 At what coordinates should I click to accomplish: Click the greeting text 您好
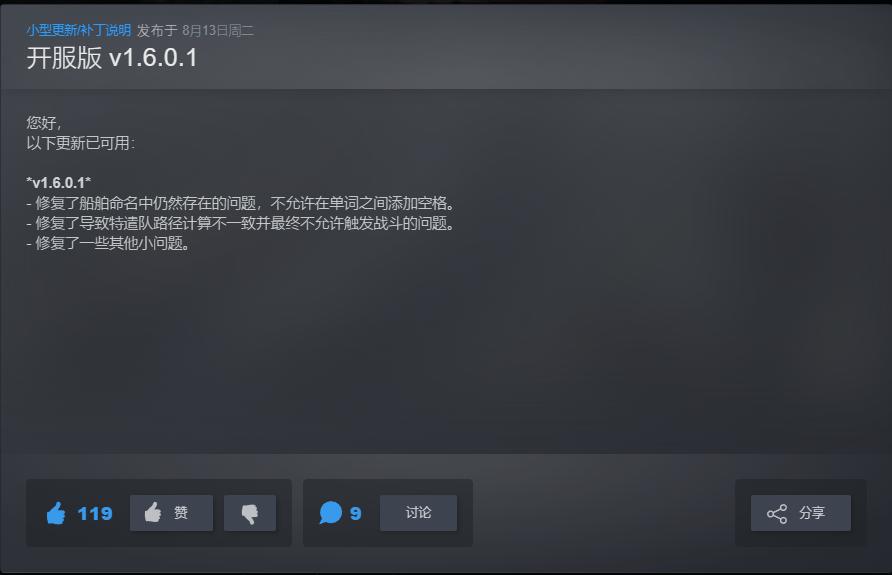point(44,123)
